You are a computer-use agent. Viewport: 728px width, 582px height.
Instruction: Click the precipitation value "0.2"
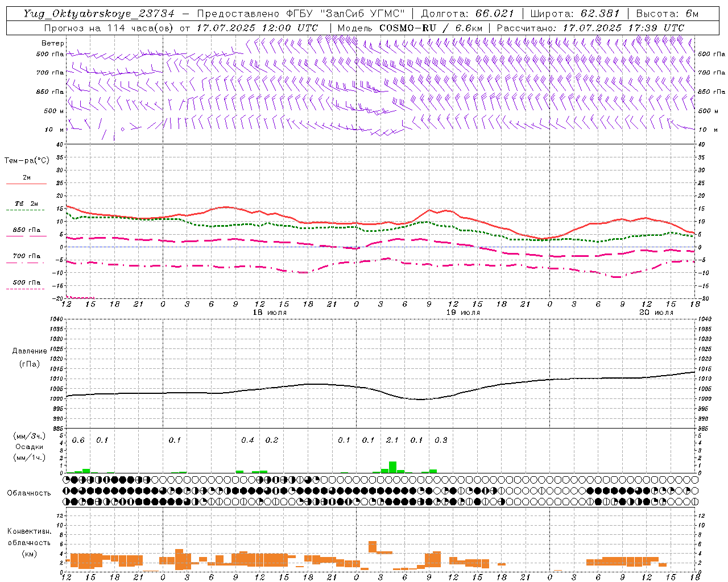pos(272,440)
